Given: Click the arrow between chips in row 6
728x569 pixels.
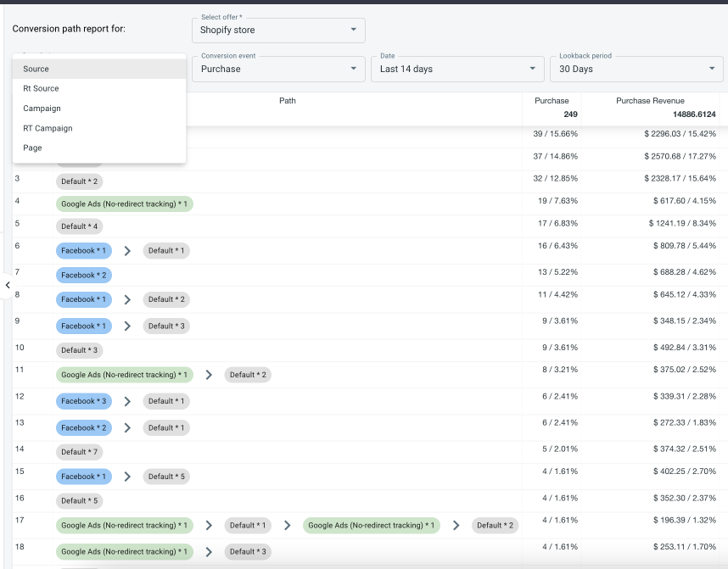Looking at the screenshot, I should [127, 251].
